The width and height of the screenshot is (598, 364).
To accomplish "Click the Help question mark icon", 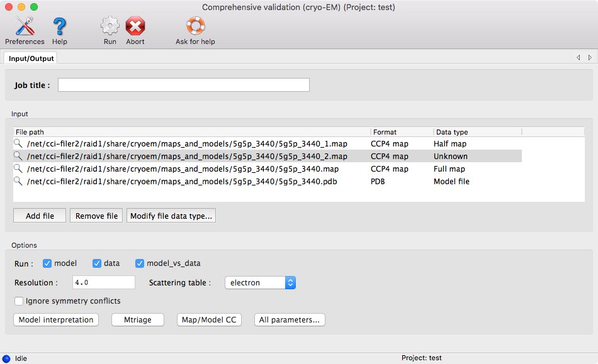I will pos(59,26).
